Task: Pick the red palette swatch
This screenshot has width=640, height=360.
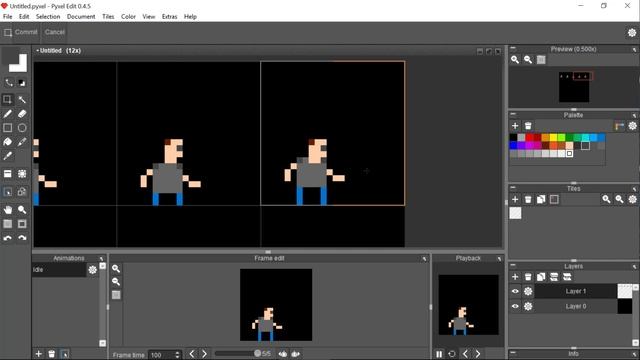Action: 529,138
